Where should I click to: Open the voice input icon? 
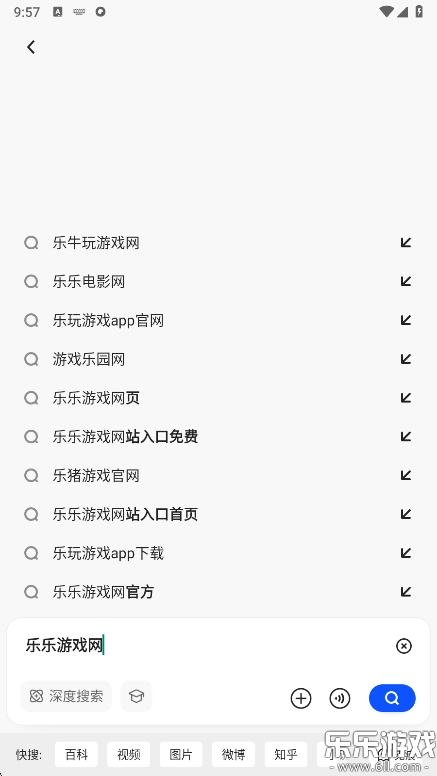click(340, 698)
